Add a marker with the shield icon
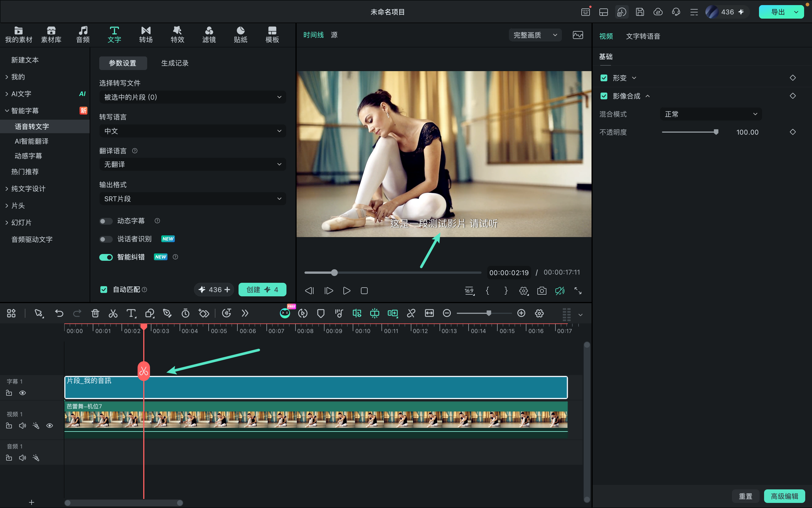 click(x=321, y=314)
